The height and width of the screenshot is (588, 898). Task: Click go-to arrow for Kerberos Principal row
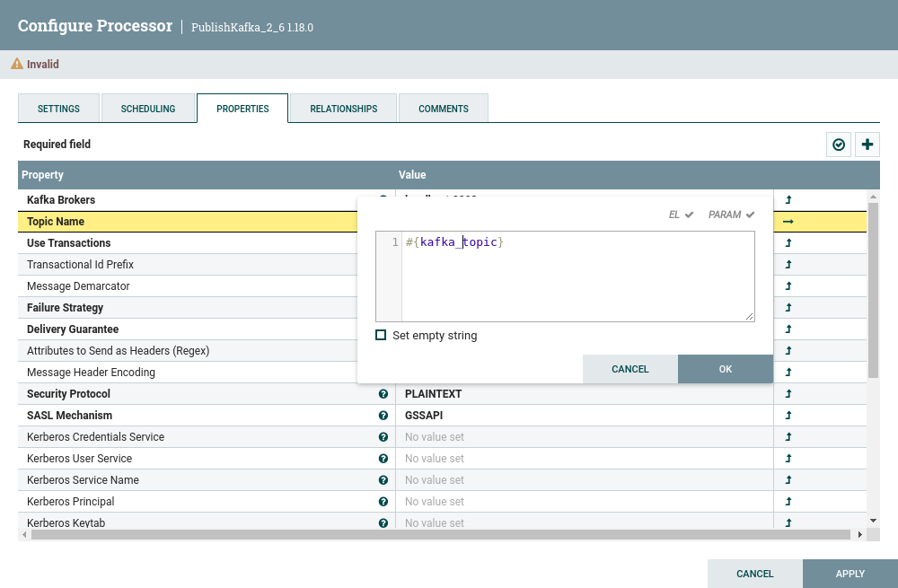click(x=788, y=502)
